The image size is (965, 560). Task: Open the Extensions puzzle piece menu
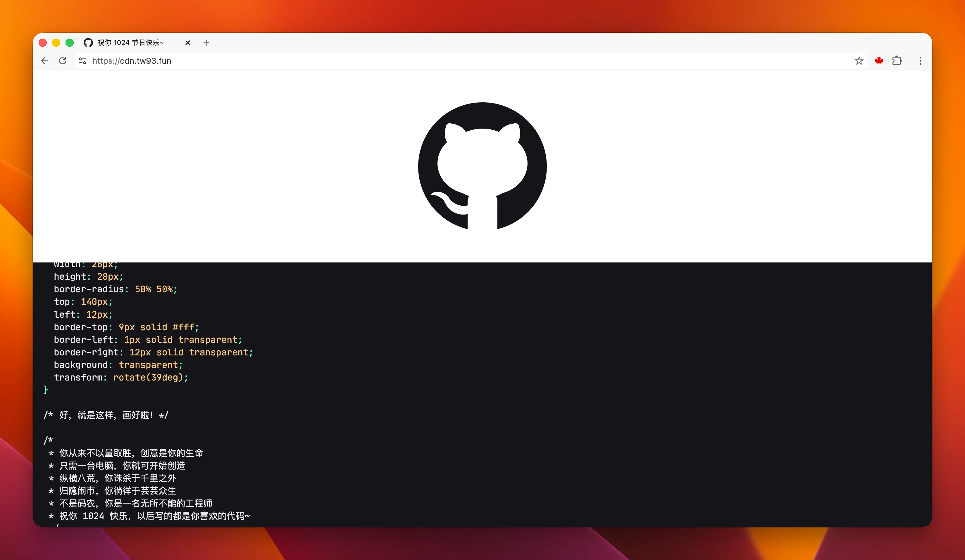(x=897, y=61)
